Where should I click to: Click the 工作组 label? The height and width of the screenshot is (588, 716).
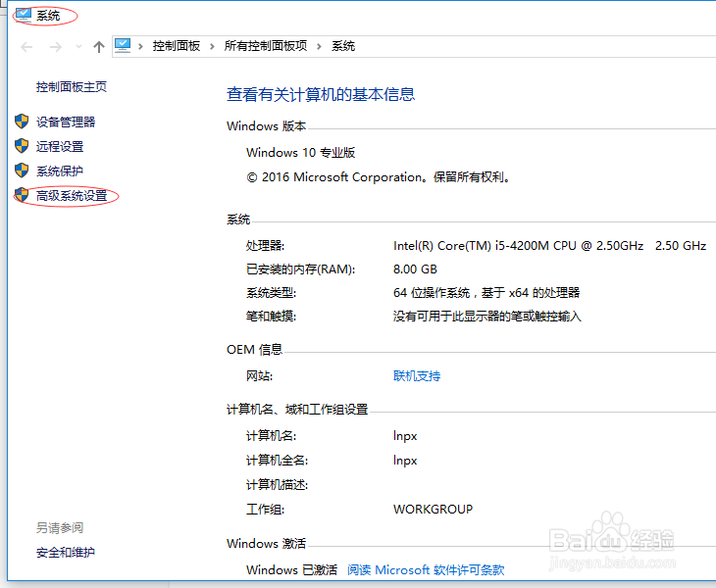point(265,509)
